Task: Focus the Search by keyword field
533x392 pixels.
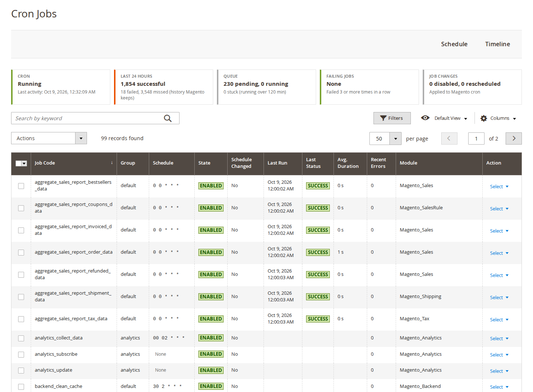Action: click(x=87, y=118)
